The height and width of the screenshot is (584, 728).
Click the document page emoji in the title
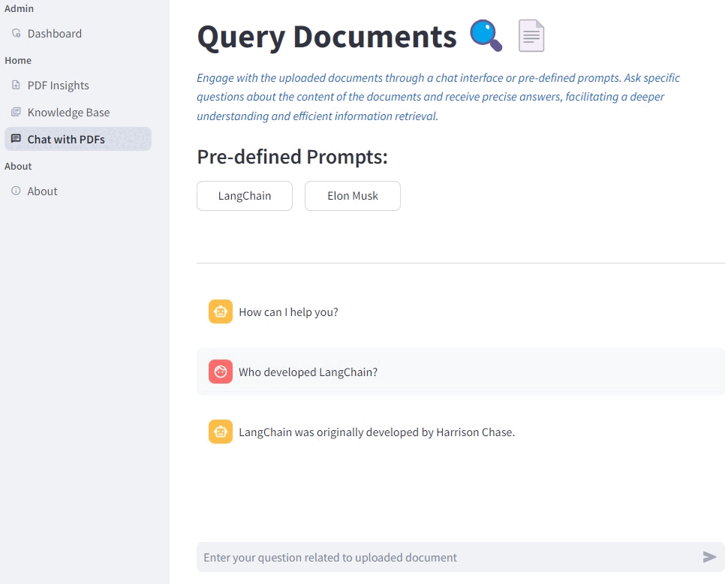tap(531, 36)
